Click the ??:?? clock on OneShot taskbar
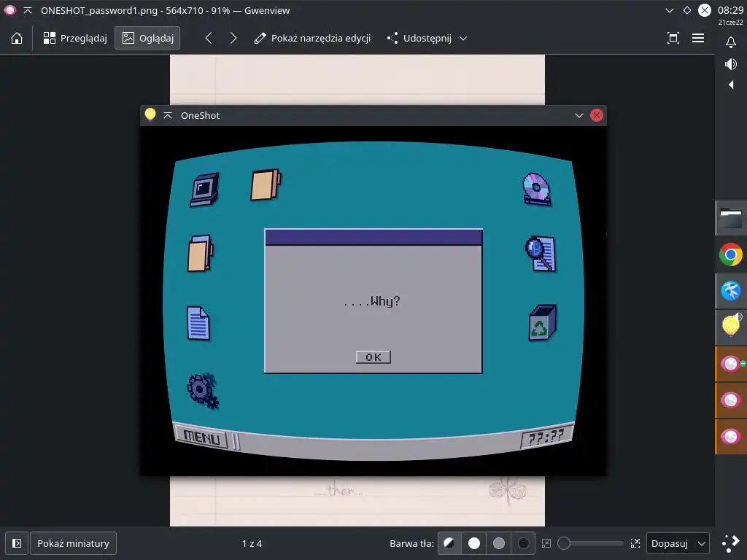Screen dimensions: 747x560 (546, 437)
